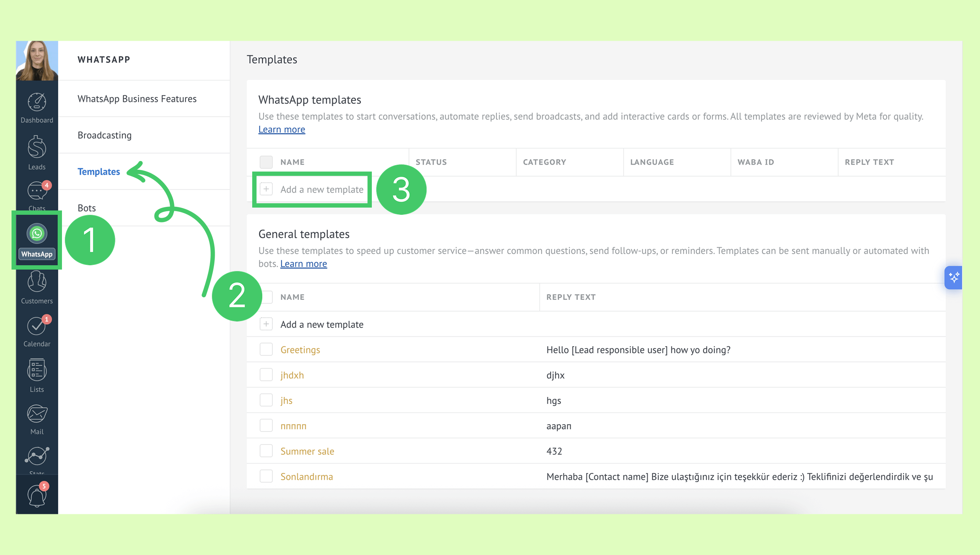Image resolution: width=980 pixels, height=555 pixels.
Task: Check the jhdxh template checkbox
Action: point(266,375)
